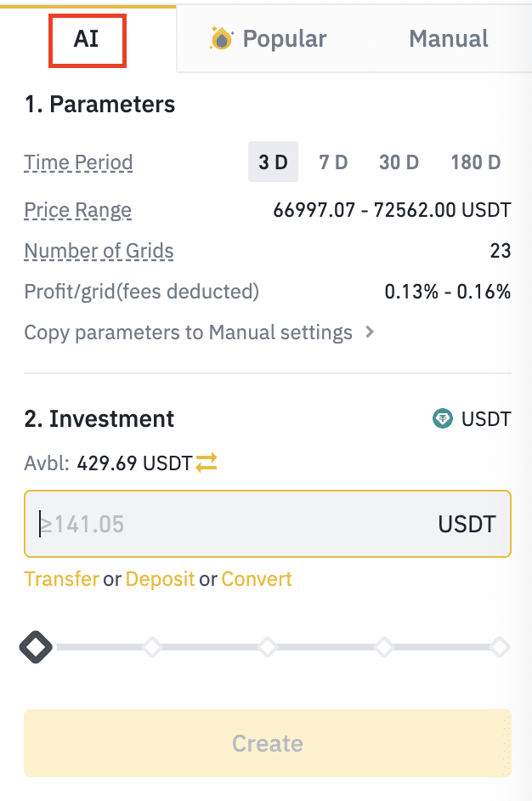The width and height of the screenshot is (532, 801).
Task: Set investment slider to the middle marker
Action: point(268,648)
